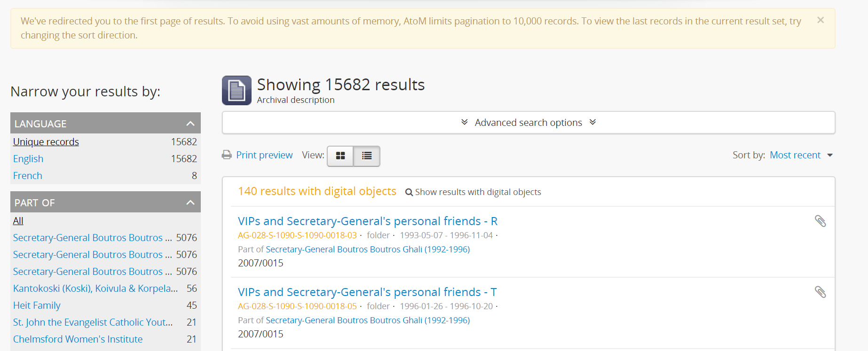Select Unique records in Language facet
868x351 pixels.
click(x=46, y=142)
